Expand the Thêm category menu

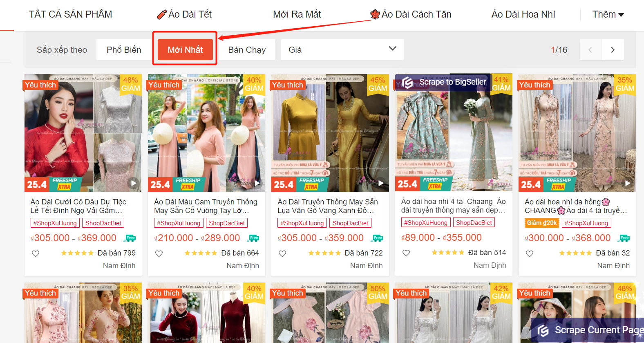(x=608, y=15)
